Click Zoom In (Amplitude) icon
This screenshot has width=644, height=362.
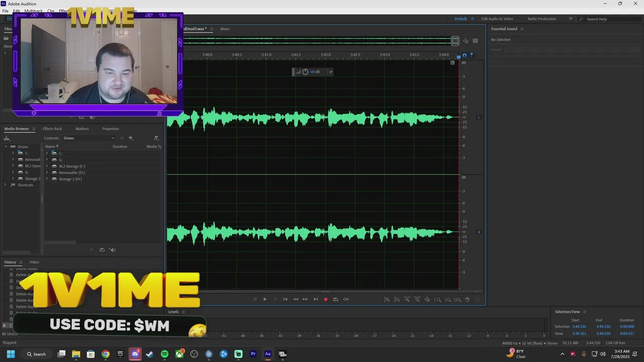(x=387, y=300)
